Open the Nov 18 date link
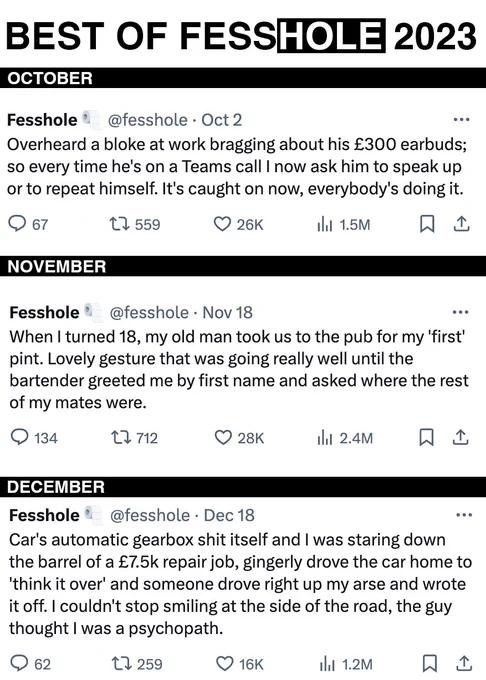 pos(228,312)
